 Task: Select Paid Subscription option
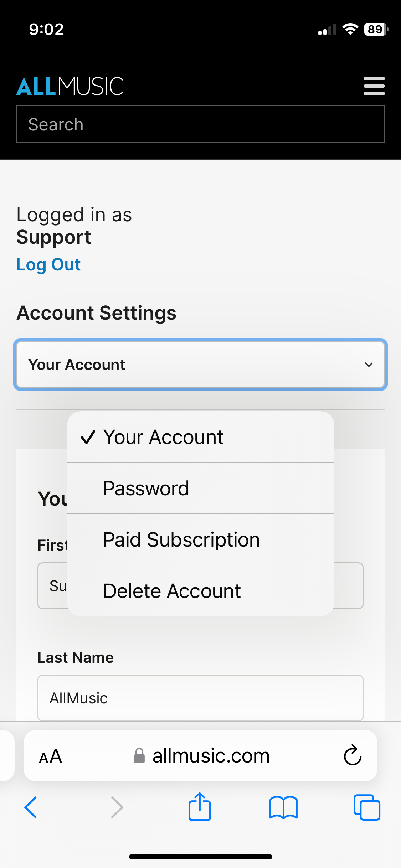(181, 539)
